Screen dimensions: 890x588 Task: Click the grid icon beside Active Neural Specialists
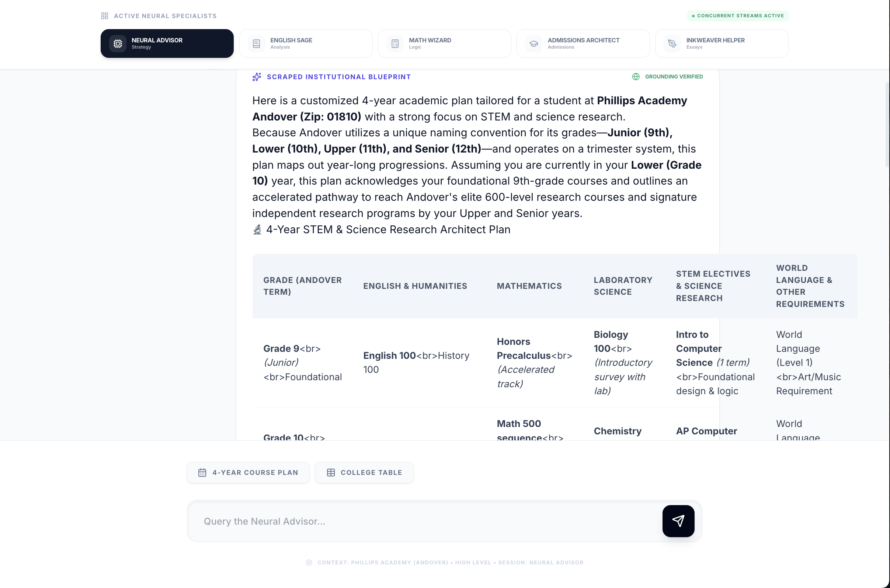(x=105, y=16)
